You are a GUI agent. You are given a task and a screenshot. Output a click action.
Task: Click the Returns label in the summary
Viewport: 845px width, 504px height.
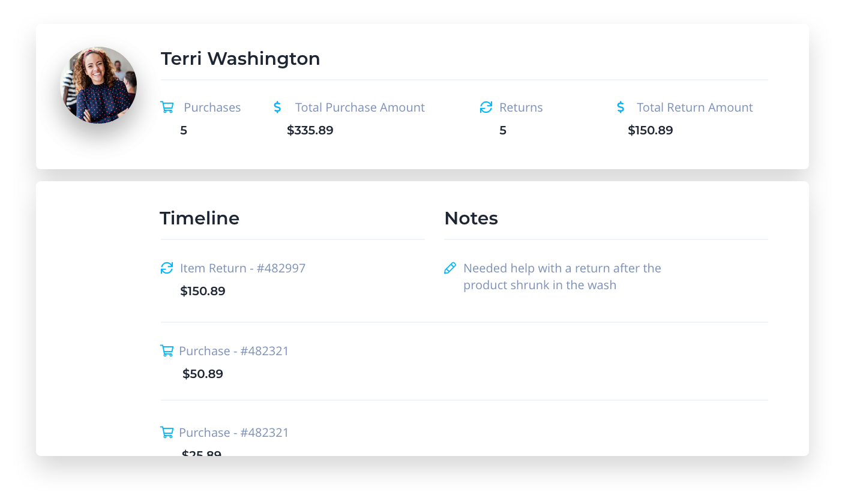click(521, 107)
